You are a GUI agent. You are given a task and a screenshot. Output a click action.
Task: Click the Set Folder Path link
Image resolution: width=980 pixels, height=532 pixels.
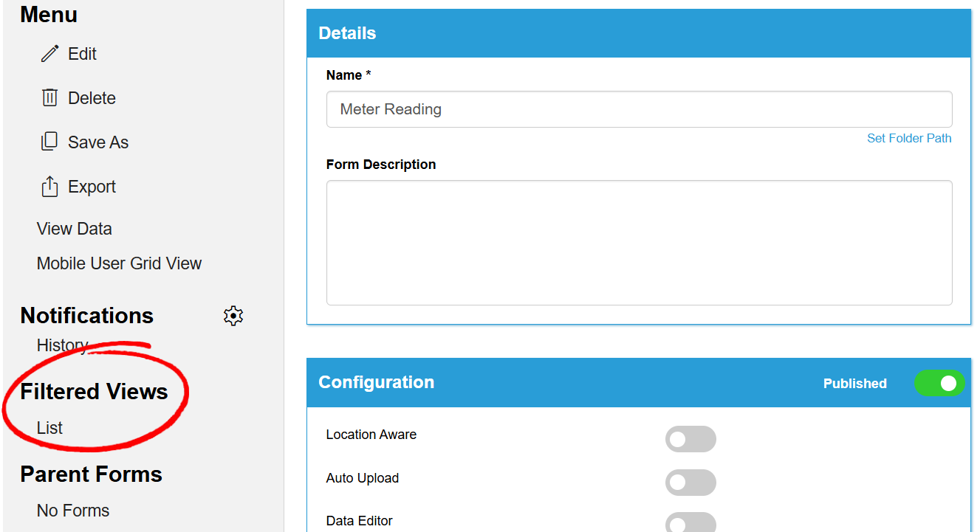[909, 138]
